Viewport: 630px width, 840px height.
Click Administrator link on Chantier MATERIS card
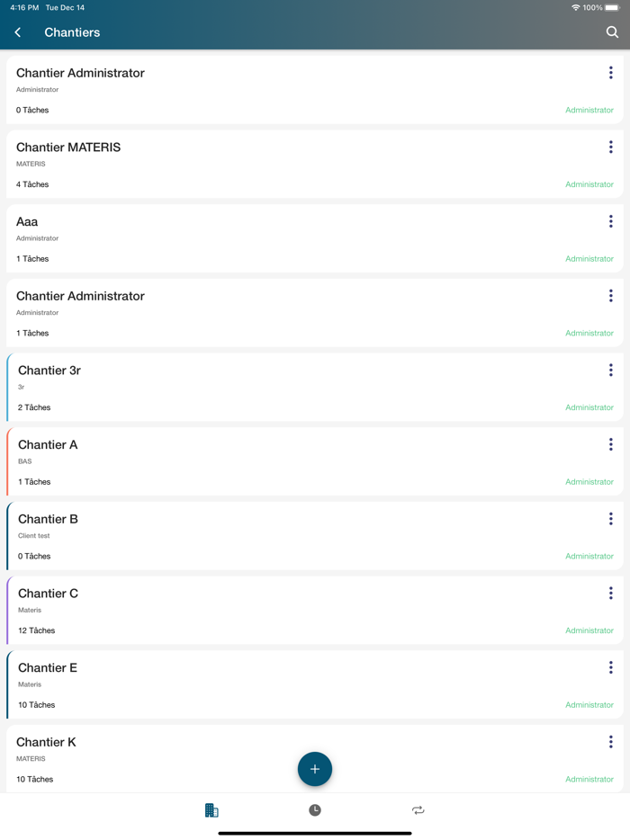589,184
